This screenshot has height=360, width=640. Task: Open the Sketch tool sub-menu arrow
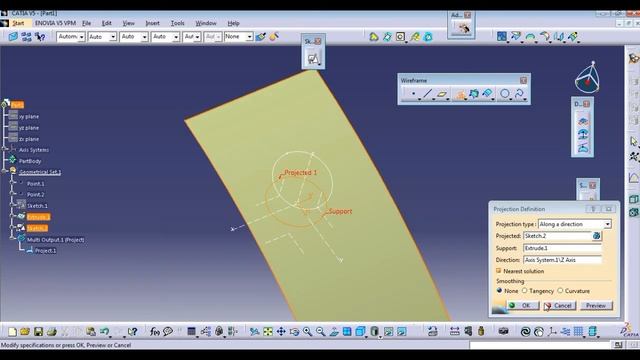[319, 64]
